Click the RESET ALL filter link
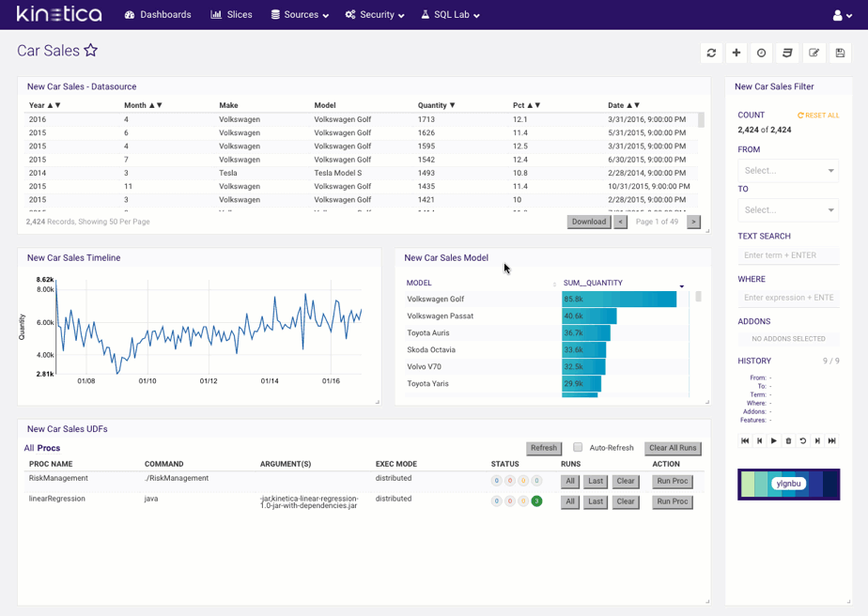The image size is (868, 616). (x=818, y=115)
